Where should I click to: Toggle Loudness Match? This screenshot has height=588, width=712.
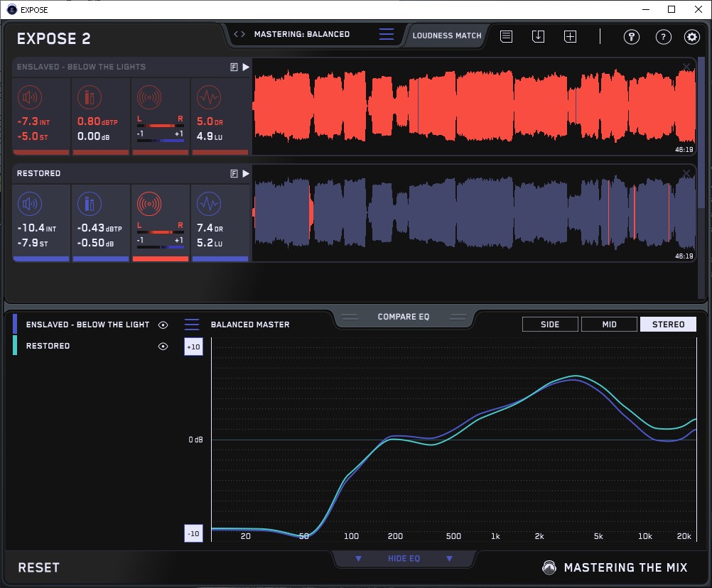point(447,36)
